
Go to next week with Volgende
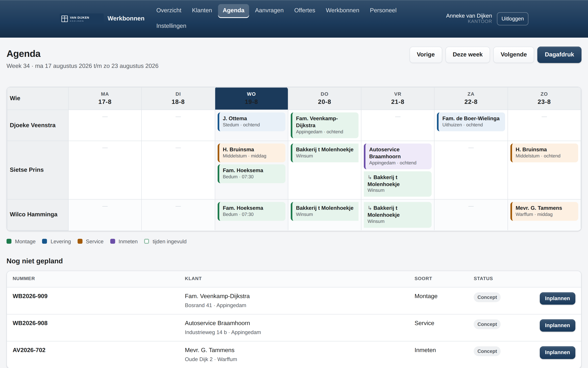coord(514,55)
